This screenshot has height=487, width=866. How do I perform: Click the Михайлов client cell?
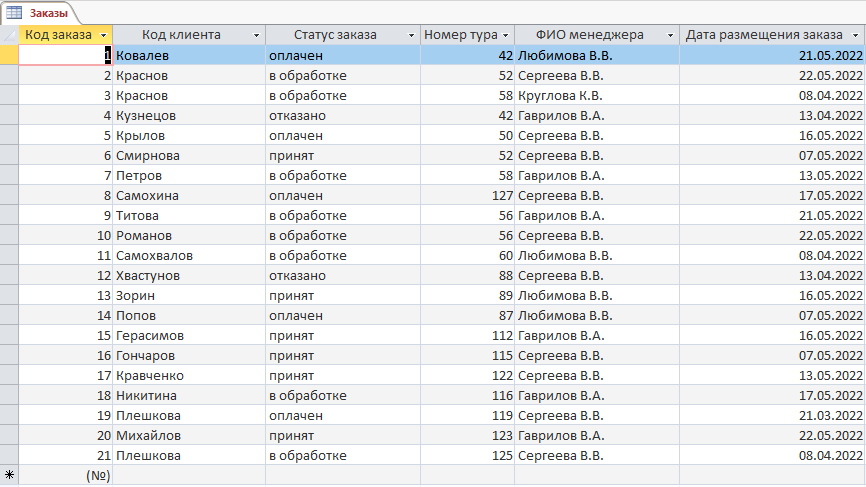(189, 436)
